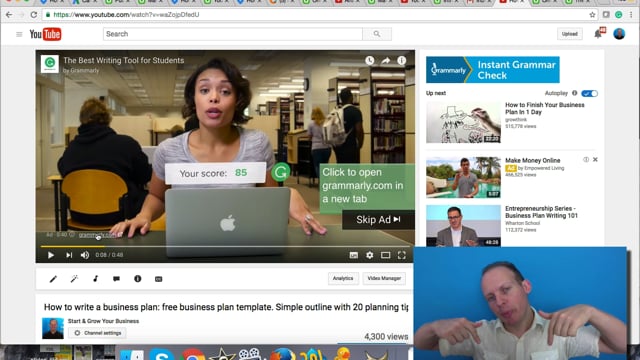Click the Wharton School channel name

522,223
